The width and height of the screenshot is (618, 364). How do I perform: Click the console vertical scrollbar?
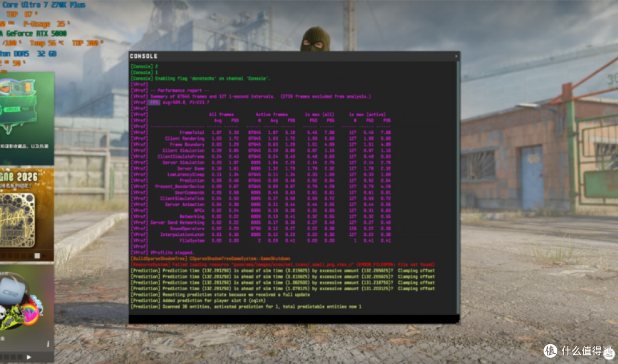[x=458, y=188]
